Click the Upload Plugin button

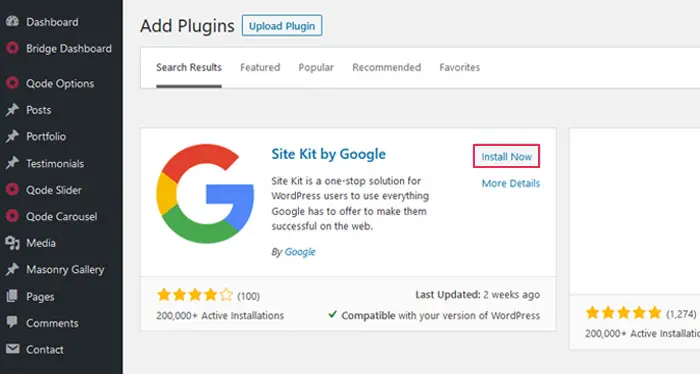pyautogui.click(x=282, y=26)
